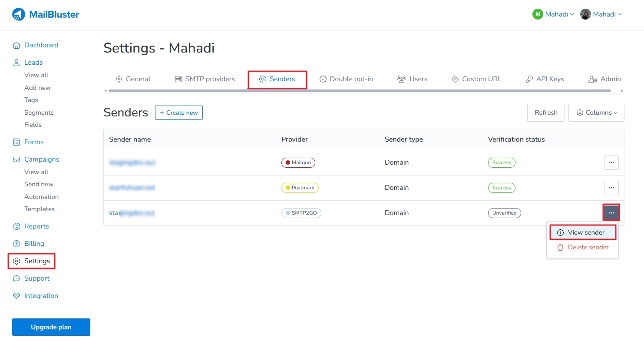Screen dimensions: 644x341
Task: Open actions menu for Mailgun sender row
Action: pos(611,162)
